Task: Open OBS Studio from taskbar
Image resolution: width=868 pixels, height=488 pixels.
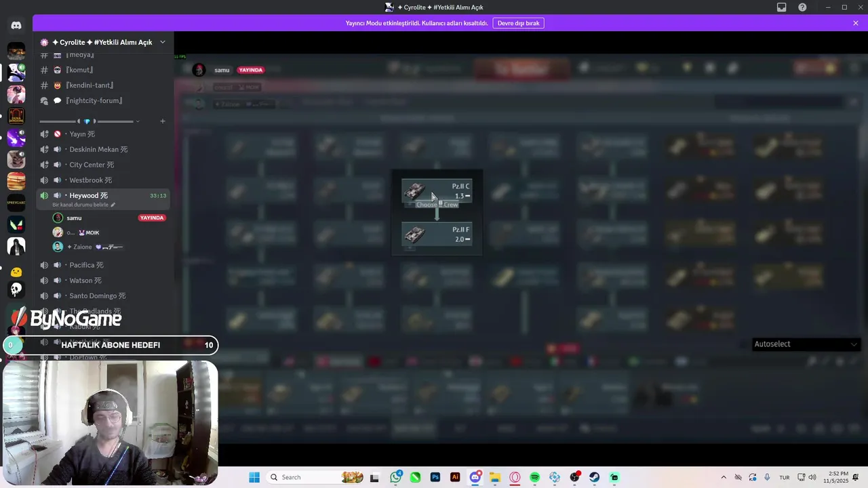Action: 574,477
